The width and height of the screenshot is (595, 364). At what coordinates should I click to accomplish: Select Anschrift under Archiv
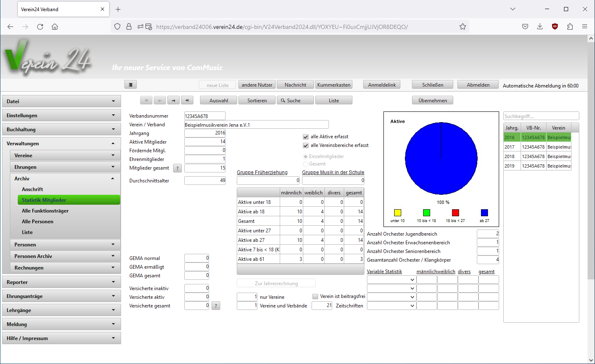(x=32, y=189)
